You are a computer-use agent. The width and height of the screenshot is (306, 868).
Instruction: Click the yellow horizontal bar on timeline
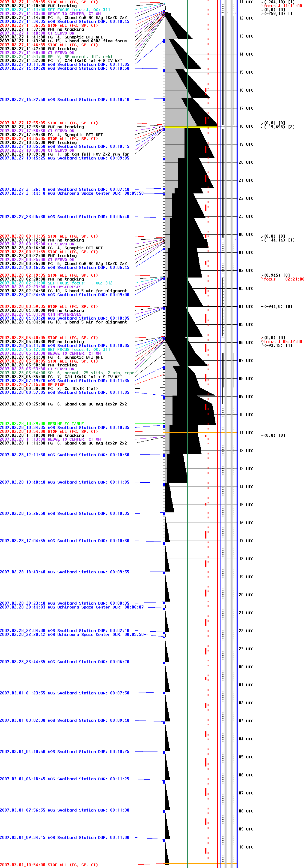[x=190, y=127]
